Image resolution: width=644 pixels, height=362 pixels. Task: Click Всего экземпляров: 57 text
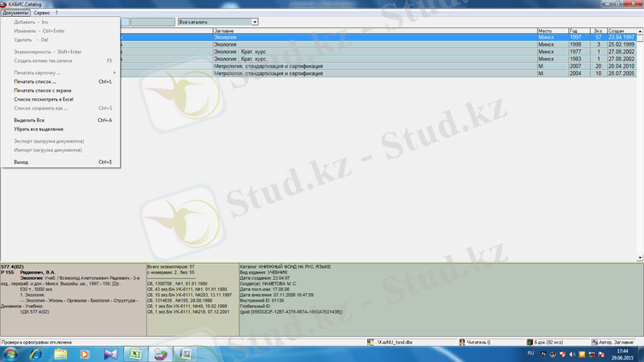point(171,267)
